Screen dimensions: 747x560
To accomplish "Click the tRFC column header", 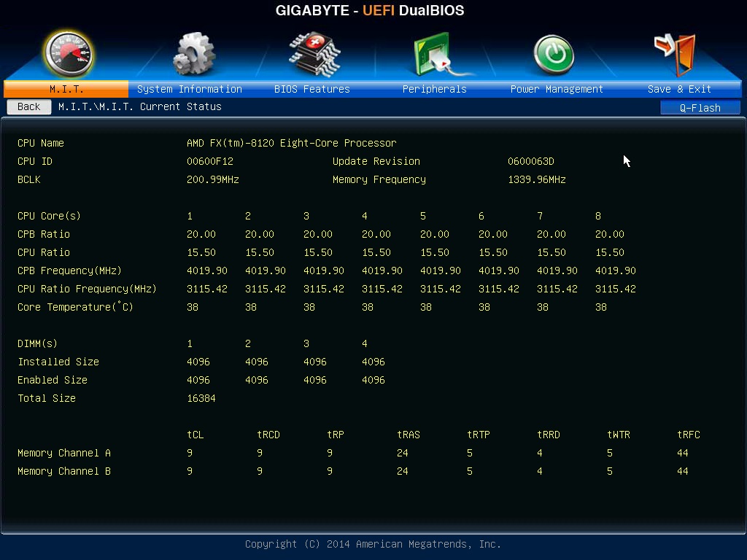I will (689, 435).
